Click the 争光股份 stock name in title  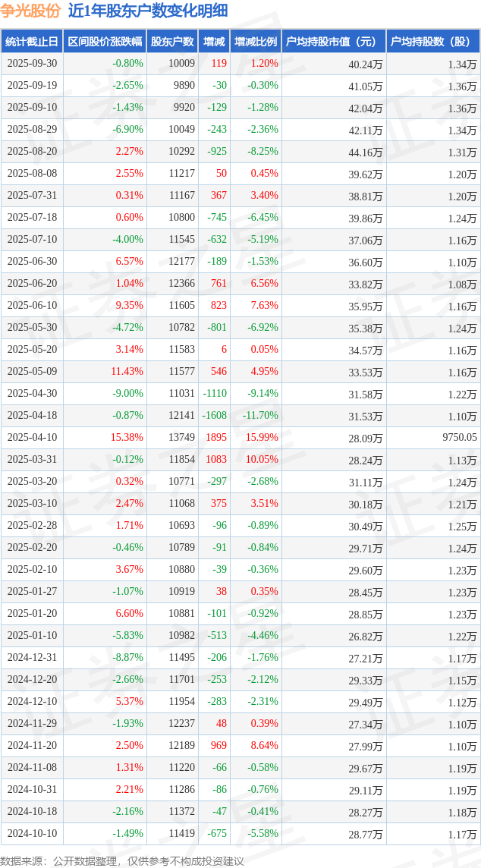click(30, 11)
